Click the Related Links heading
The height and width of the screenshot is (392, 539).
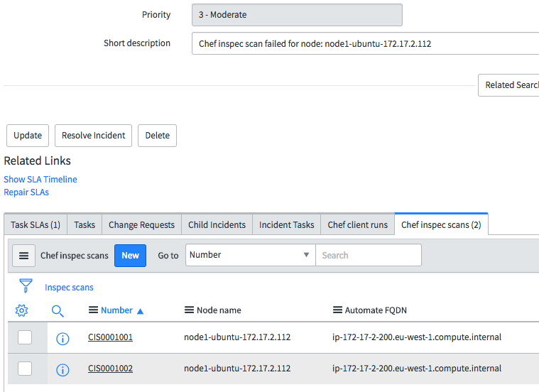click(37, 160)
